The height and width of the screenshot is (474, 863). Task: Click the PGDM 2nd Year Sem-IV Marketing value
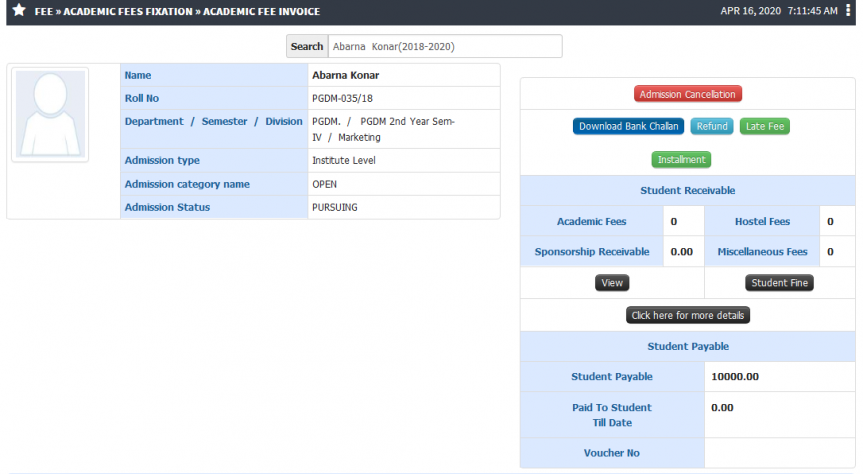click(x=383, y=129)
